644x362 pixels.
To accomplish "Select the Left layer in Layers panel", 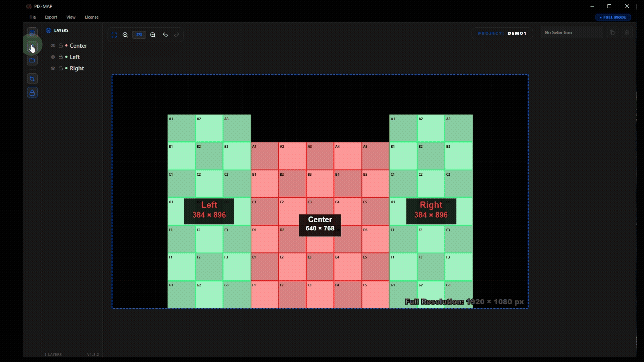I will (75, 57).
